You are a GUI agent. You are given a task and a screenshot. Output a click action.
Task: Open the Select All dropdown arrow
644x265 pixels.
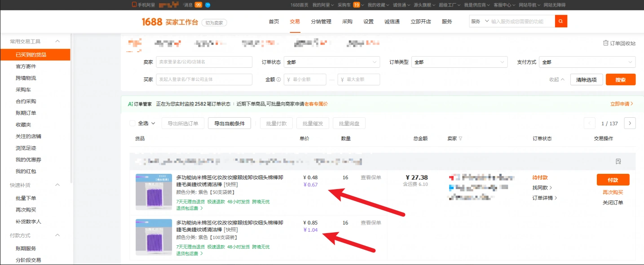[153, 123]
